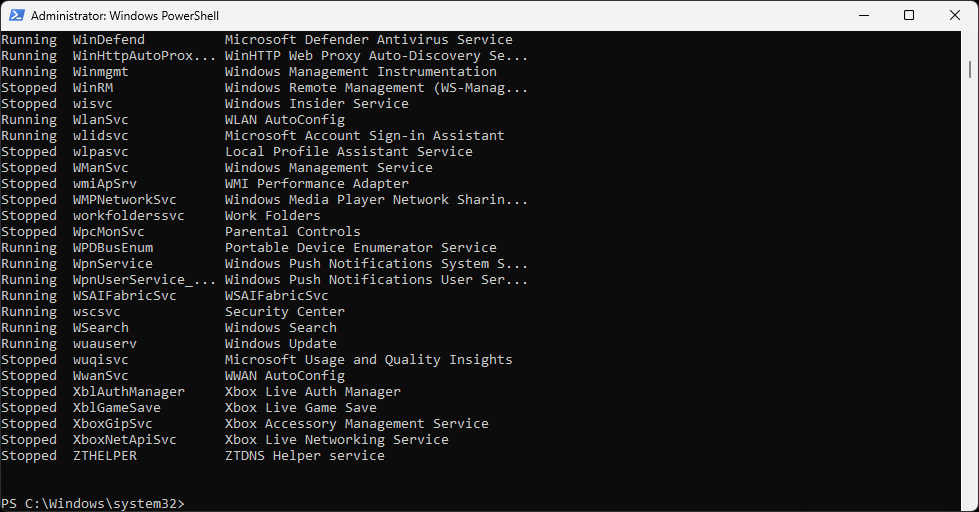Click the 'Windows Update' display name
The width and height of the screenshot is (979, 512).
(x=280, y=344)
